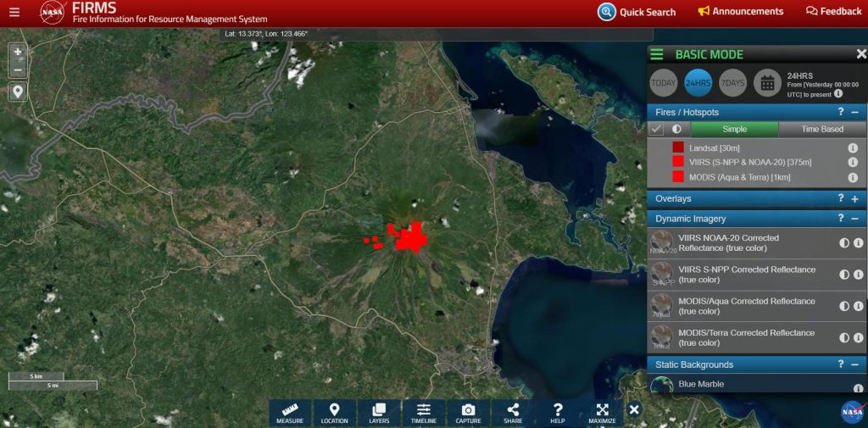
Task: Open the Announcements link
Action: pos(740,12)
